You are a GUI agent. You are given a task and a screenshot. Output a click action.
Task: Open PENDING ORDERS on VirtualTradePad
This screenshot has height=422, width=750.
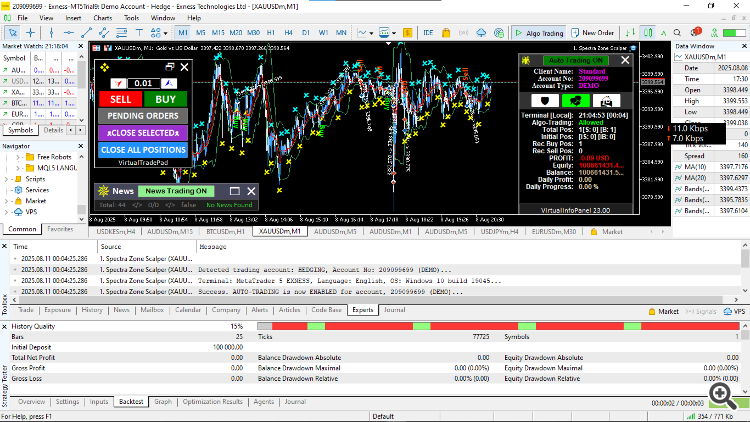pos(143,116)
